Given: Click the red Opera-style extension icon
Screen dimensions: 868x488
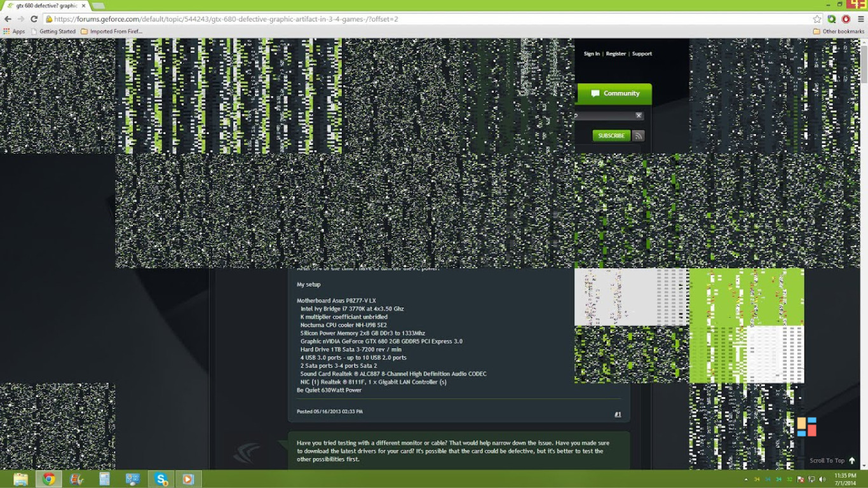Looking at the screenshot, I should click(846, 19).
